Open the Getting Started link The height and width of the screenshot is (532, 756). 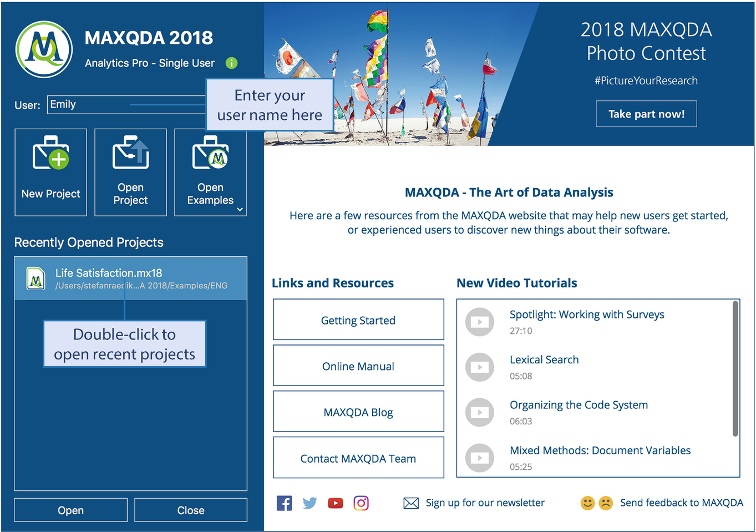coord(358,320)
